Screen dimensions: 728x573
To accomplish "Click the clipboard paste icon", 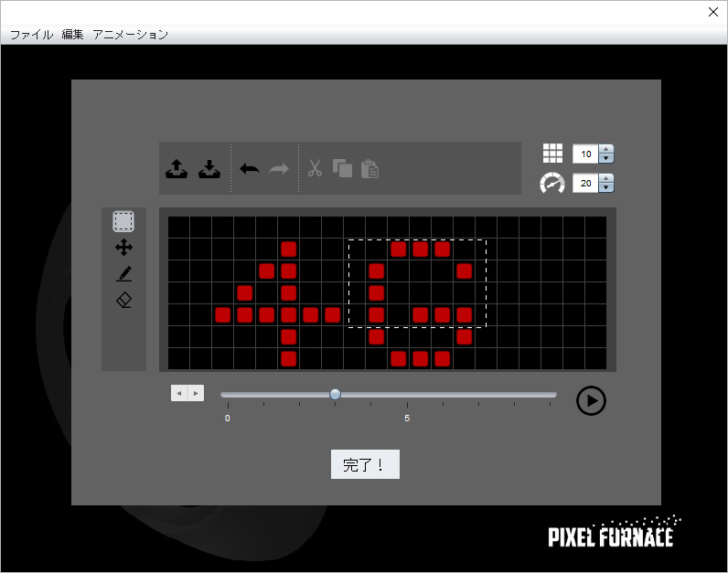I will [370, 169].
